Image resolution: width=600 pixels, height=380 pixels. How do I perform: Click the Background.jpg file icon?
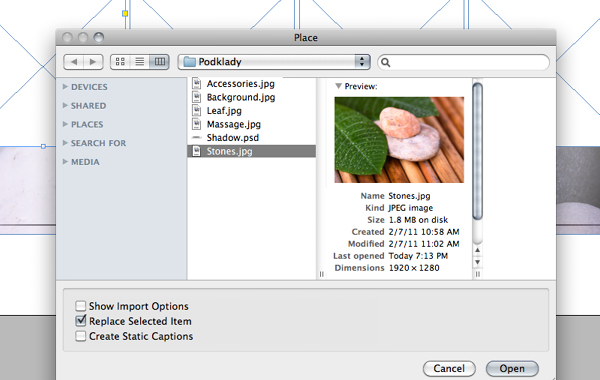196,97
